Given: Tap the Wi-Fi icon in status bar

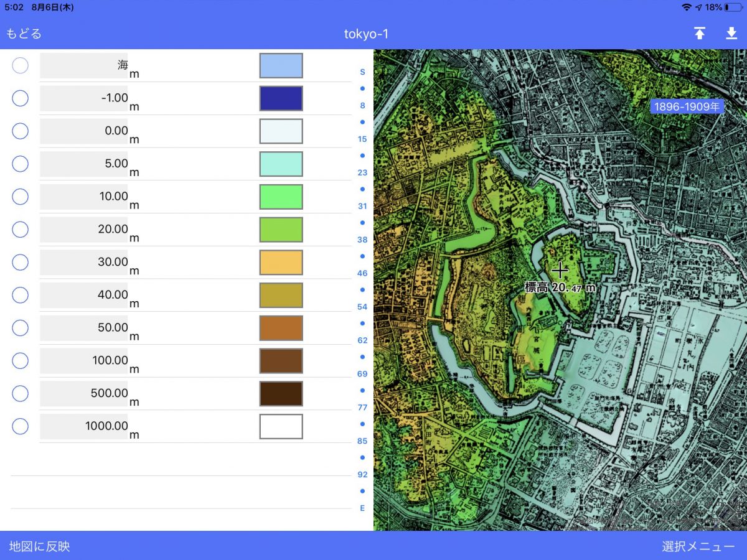Looking at the screenshot, I should [687, 7].
